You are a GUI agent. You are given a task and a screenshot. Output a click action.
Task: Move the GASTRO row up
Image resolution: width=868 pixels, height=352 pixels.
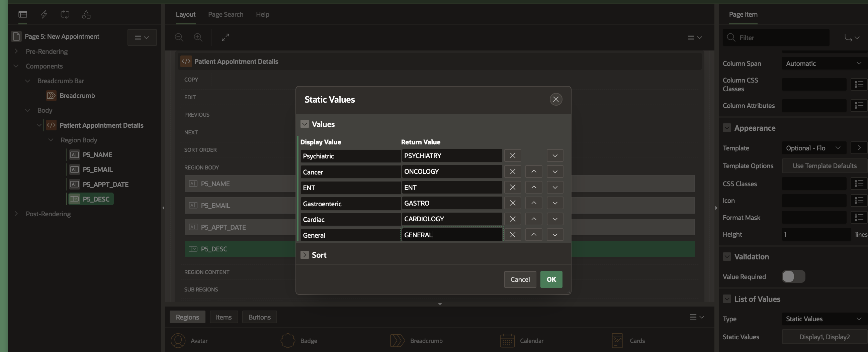(533, 203)
